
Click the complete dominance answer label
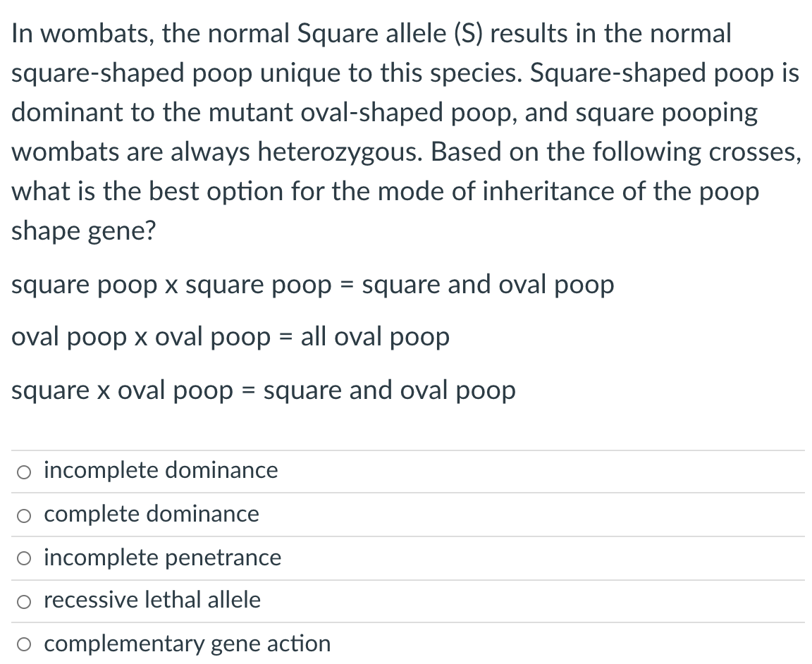click(x=151, y=515)
